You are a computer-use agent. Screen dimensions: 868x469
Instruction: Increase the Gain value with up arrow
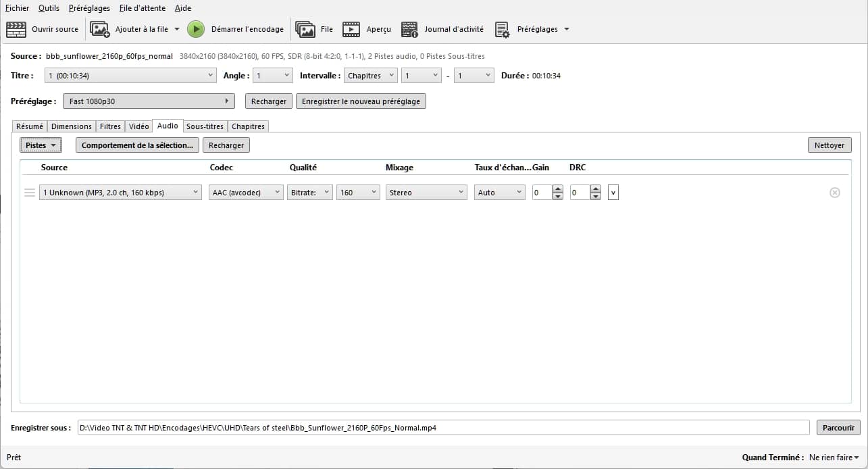coord(557,189)
